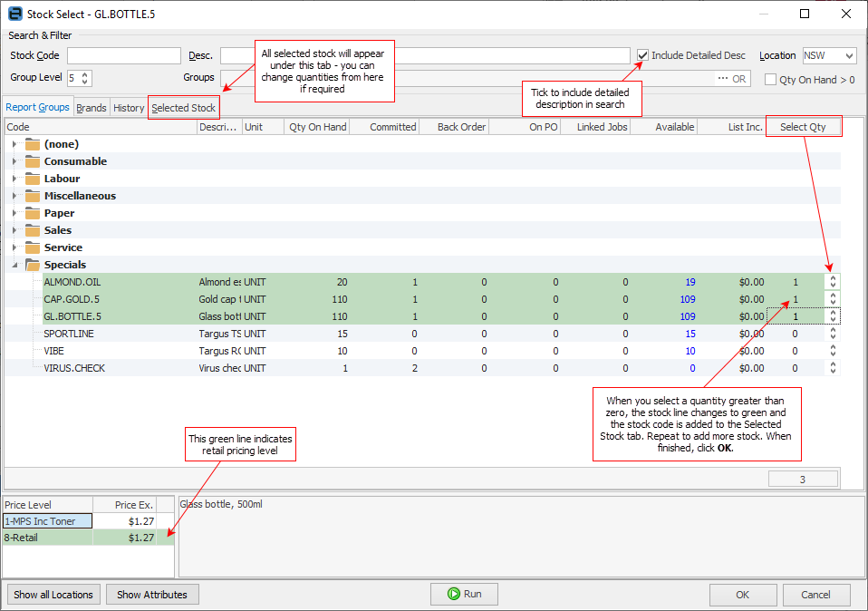Click the Service folder icon

point(33,247)
